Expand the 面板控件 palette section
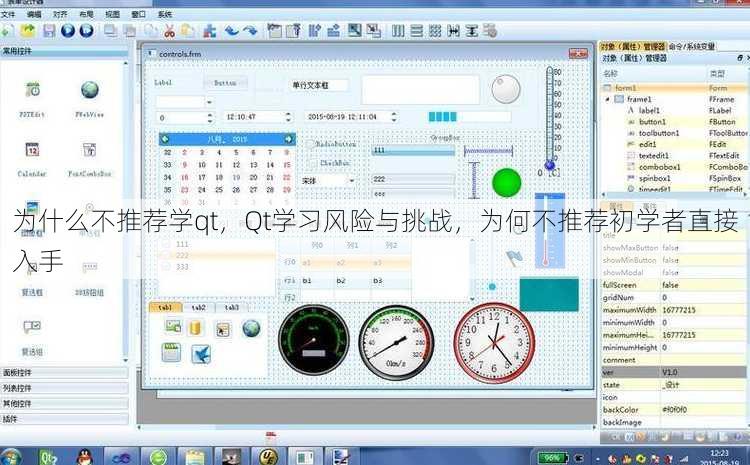Image resolution: width=750 pixels, height=465 pixels. coord(64,373)
